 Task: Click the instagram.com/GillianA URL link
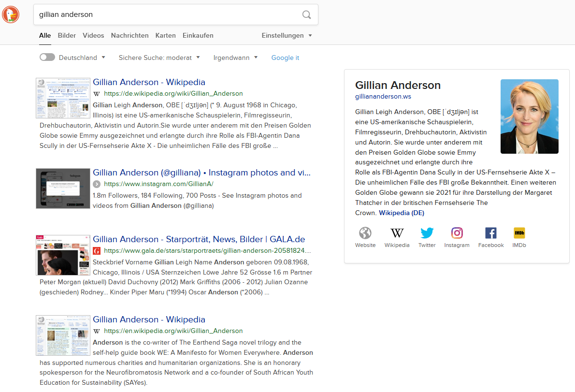coord(158,184)
